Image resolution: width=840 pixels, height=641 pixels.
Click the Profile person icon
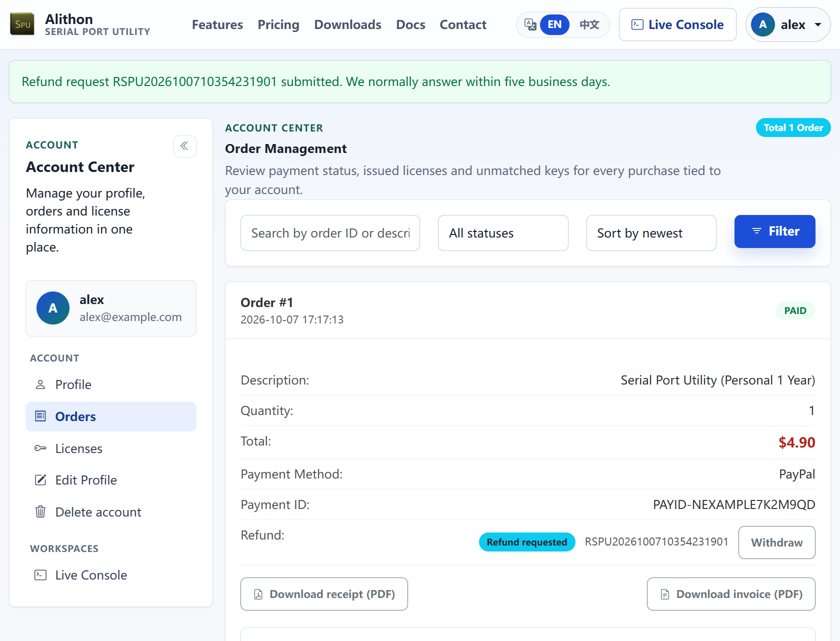(x=40, y=384)
